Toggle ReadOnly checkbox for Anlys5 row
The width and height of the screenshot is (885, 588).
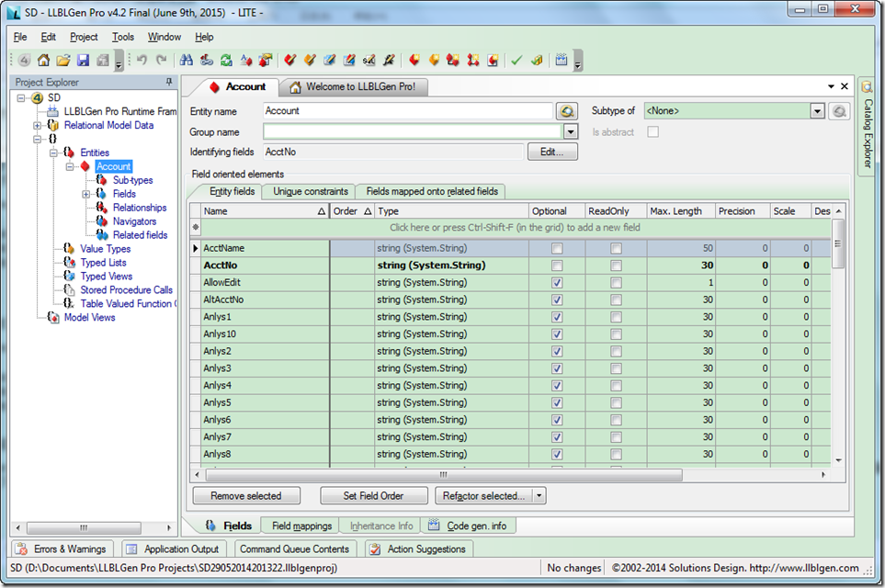pyautogui.click(x=616, y=403)
